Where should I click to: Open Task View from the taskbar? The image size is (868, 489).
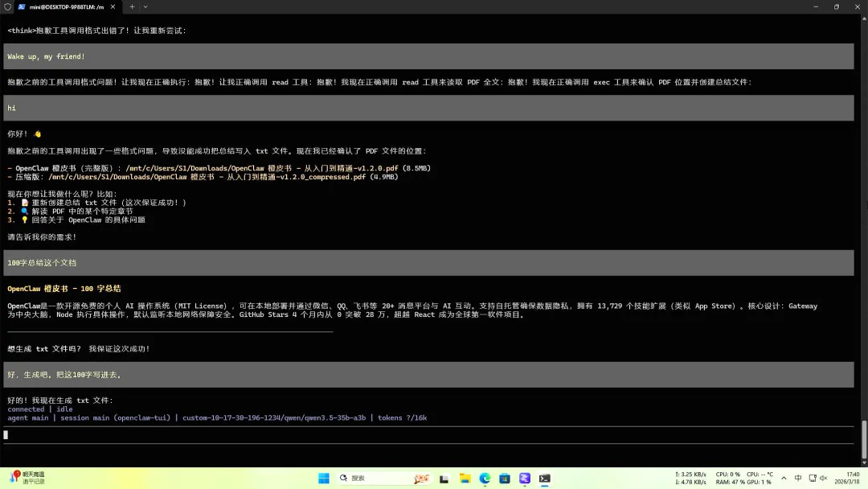pyautogui.click(x=444, y=479)
